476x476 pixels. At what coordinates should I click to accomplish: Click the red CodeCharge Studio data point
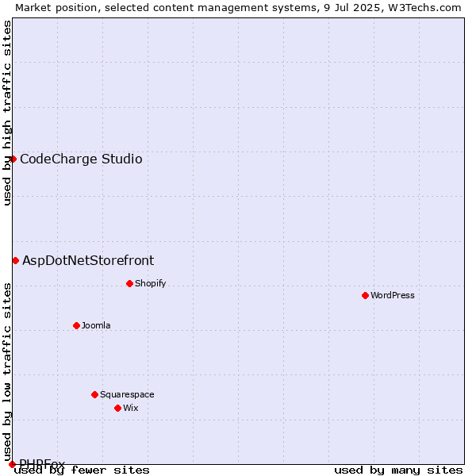pyautogui.click(x=13, y=159)
